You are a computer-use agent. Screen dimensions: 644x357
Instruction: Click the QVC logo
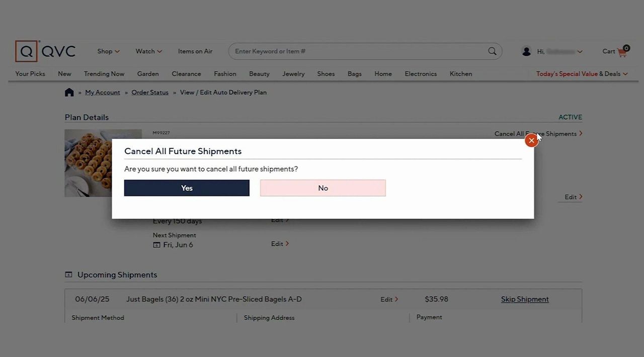(45, 51)
